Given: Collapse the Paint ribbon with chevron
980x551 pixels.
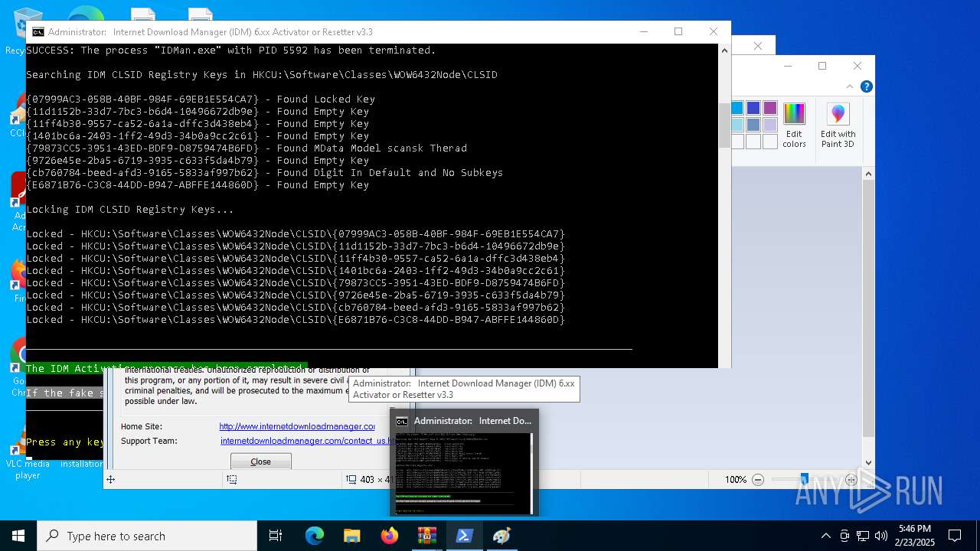Looking at the screenshot, I should click(850, 86).
